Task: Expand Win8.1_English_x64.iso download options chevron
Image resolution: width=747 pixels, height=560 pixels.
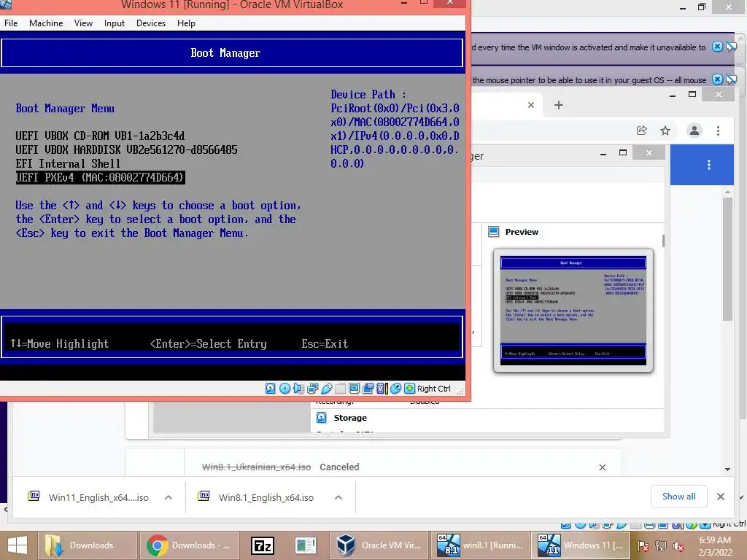Action: point(338,497)
